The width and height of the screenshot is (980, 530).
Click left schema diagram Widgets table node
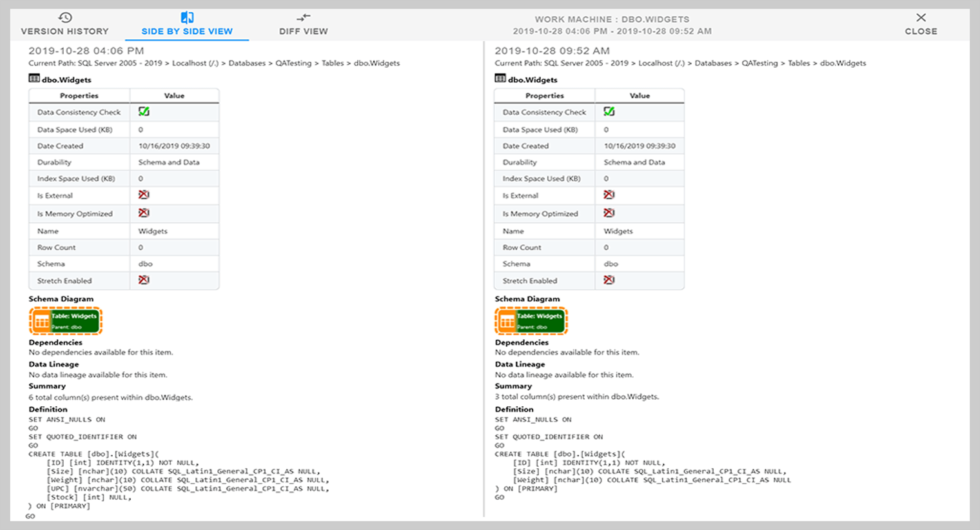tap(66, 320)
